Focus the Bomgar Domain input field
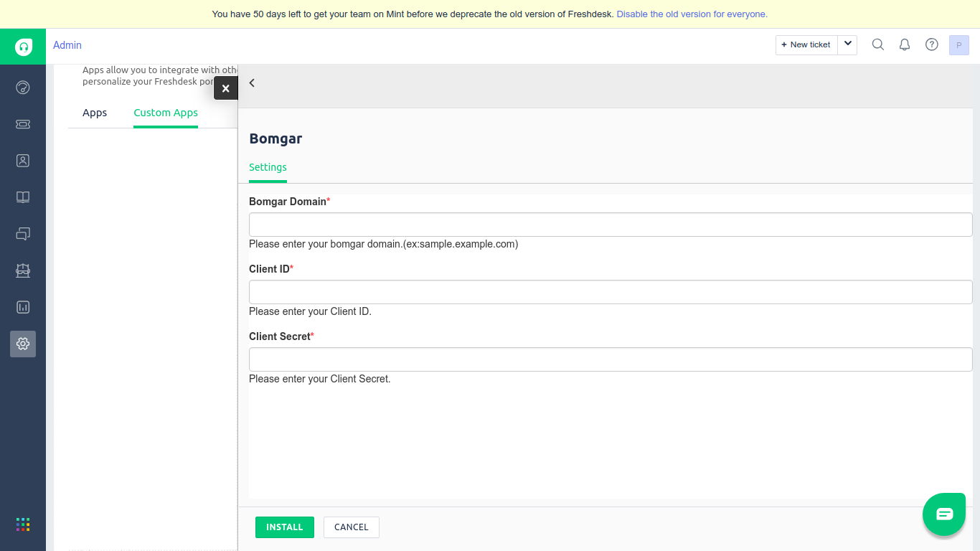 point(610,225)
